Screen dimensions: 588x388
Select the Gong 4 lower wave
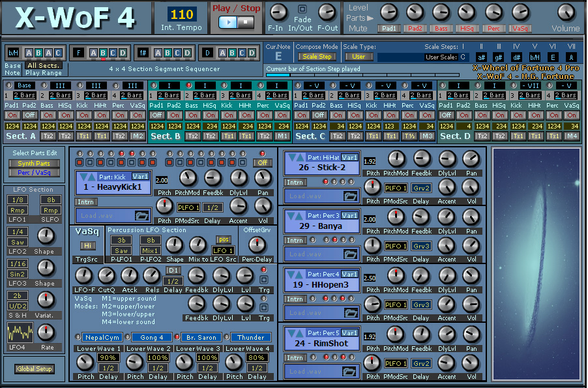click(x=151, y=337)
